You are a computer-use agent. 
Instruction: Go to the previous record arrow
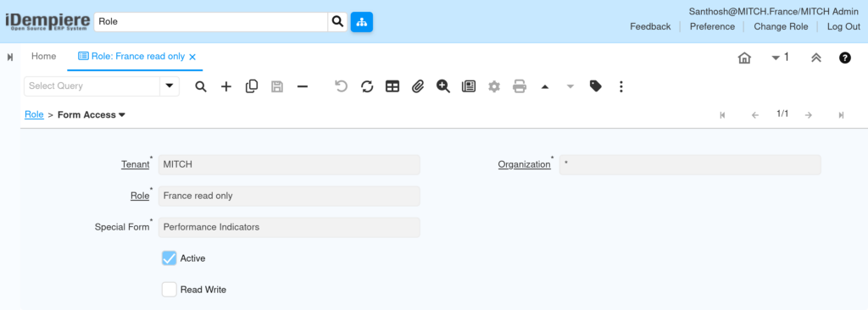tap(754, 115)
